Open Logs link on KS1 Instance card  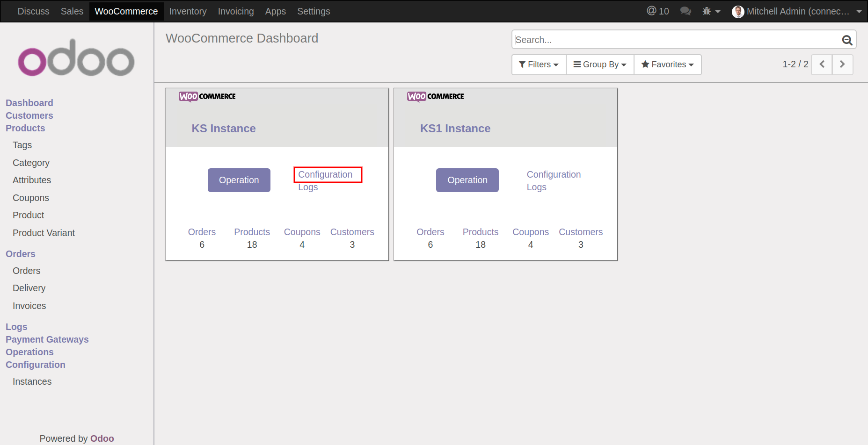tap(536, 187)
